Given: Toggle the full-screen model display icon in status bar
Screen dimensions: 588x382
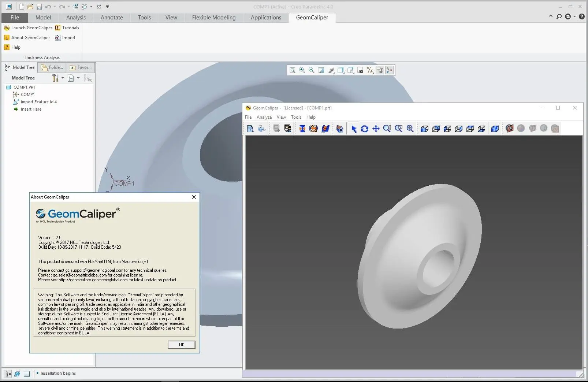Looking at the screenshot, I should 27,374.
